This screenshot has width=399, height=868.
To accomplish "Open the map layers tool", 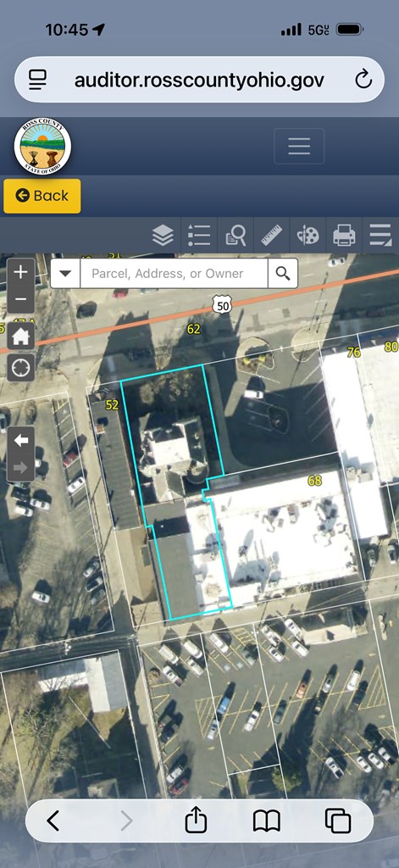I will pyautogui.click(x=163, y=236).
